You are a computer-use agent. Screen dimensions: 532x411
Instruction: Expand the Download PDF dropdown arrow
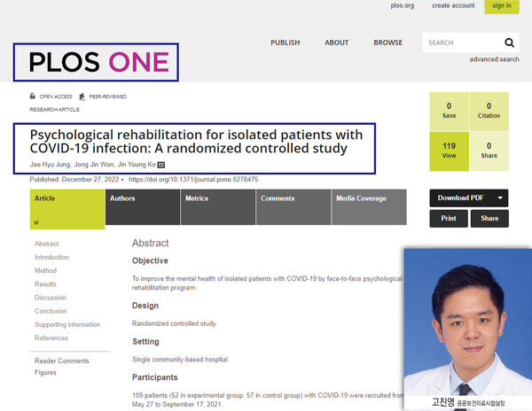pyautogui.click(x=500, y=198)
